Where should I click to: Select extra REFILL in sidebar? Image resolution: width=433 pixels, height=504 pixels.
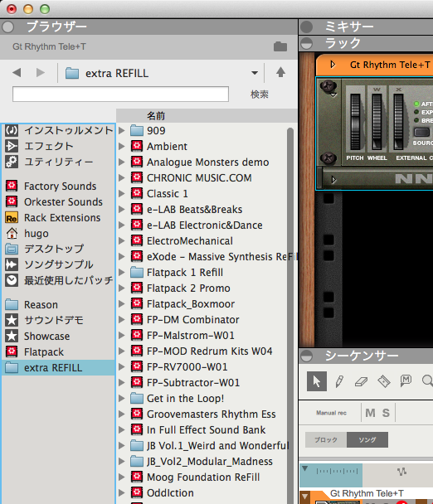59,367
